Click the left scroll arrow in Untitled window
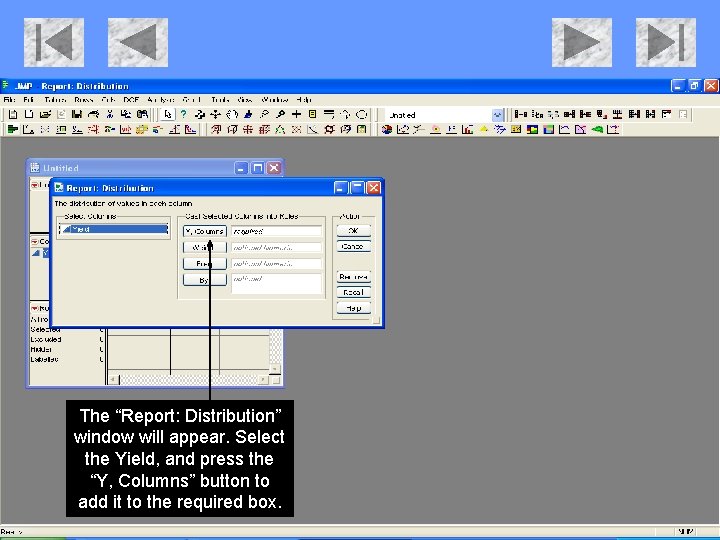This screenshot has width=720, height=540. click(x=113, y=380)
